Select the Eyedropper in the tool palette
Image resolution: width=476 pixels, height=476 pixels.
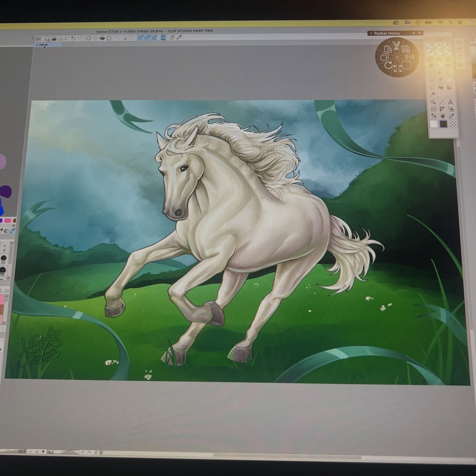point(452,116)
